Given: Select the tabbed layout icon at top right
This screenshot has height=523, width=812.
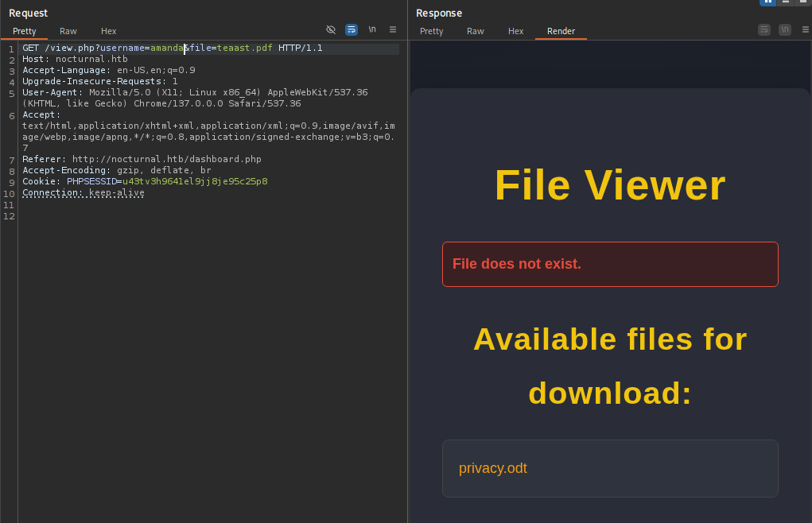Looking at the screenshot, I should [802, 2].
